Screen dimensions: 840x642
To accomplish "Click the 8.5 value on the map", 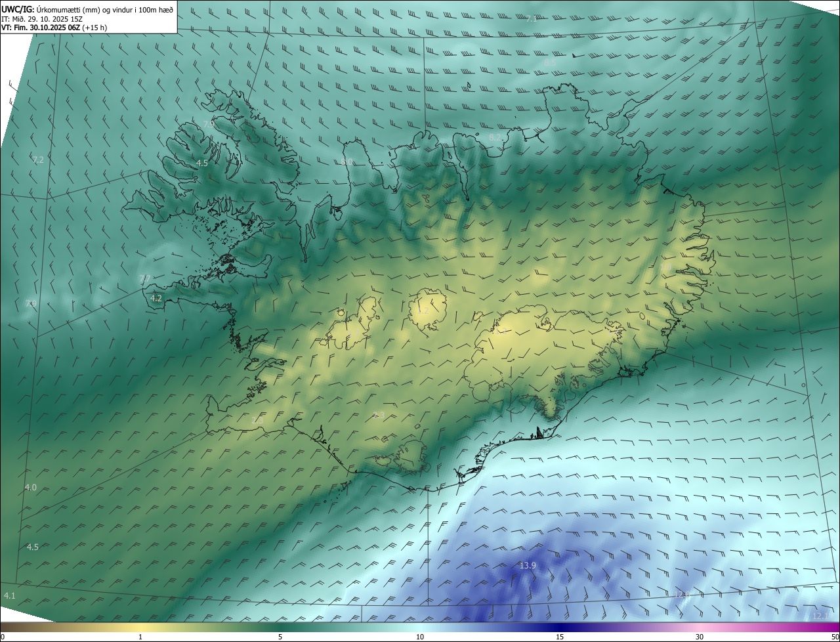I will tap(549, 63).
